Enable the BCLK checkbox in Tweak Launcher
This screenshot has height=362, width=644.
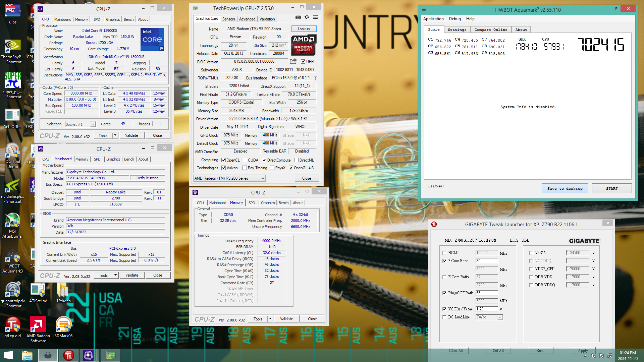(444, 253)
